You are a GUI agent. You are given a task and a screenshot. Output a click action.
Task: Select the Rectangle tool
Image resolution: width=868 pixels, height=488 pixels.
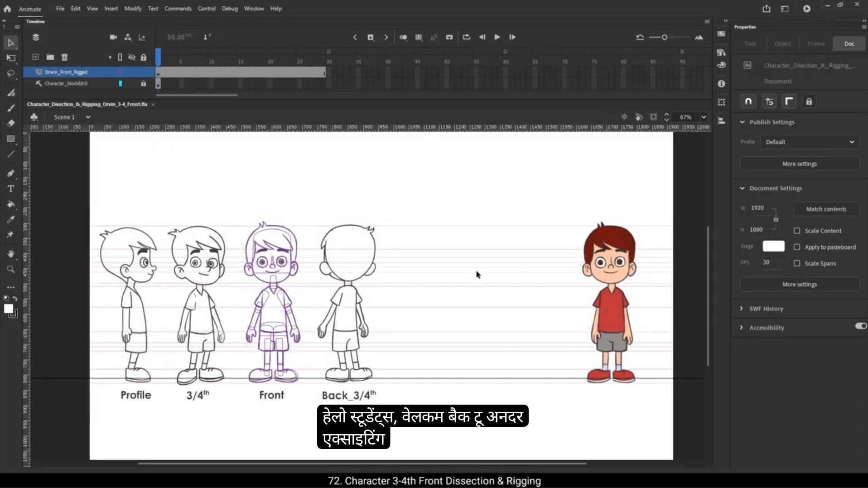pyautogui.click(x=11, y=139)
